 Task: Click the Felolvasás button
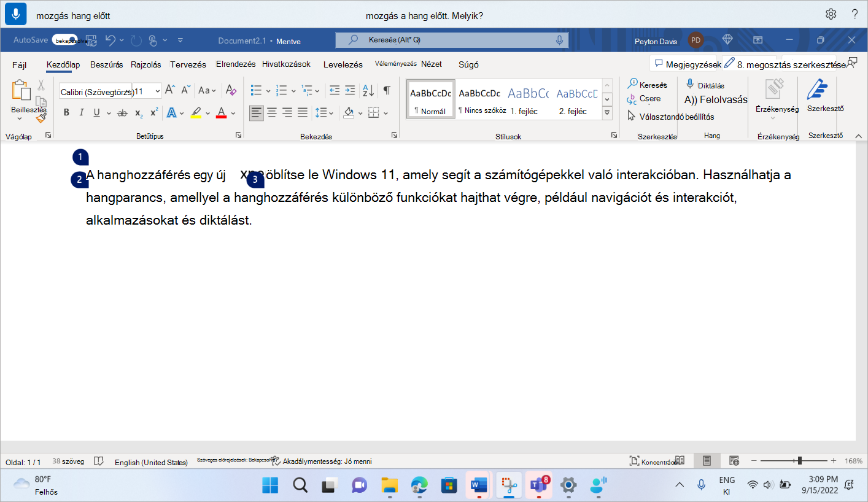point(716,99)
